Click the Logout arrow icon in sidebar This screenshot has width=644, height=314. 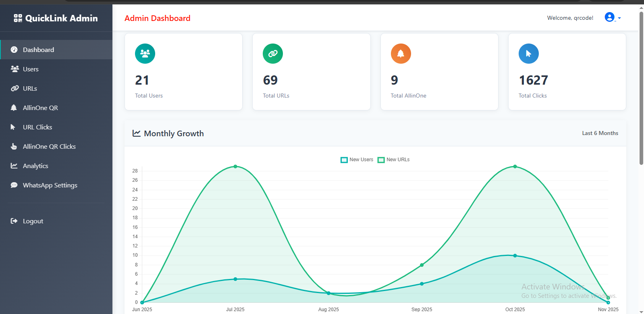[x=14, y=221]
